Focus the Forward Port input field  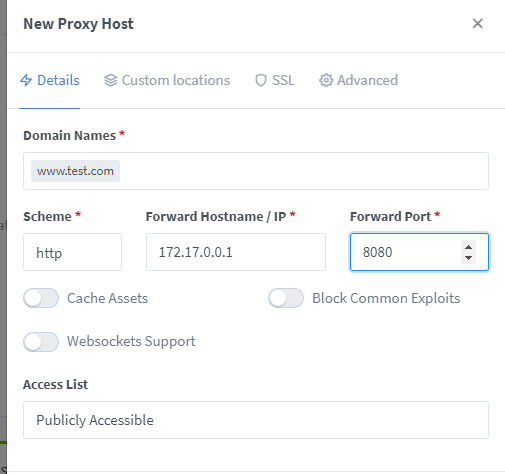point(405,252)
